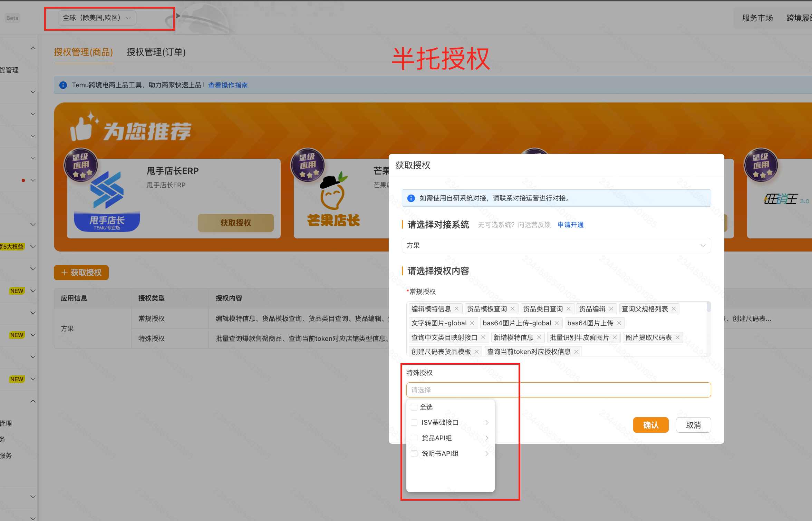812x521 pixels.
Task: Expand the 说明书API组 submenu arrow
Action: click(x=487, y=453)
